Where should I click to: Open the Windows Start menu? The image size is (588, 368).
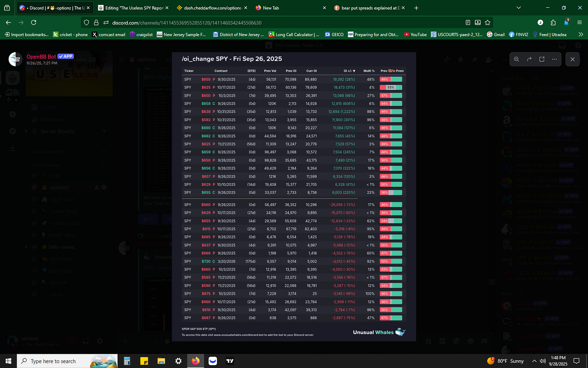point(8,361)
